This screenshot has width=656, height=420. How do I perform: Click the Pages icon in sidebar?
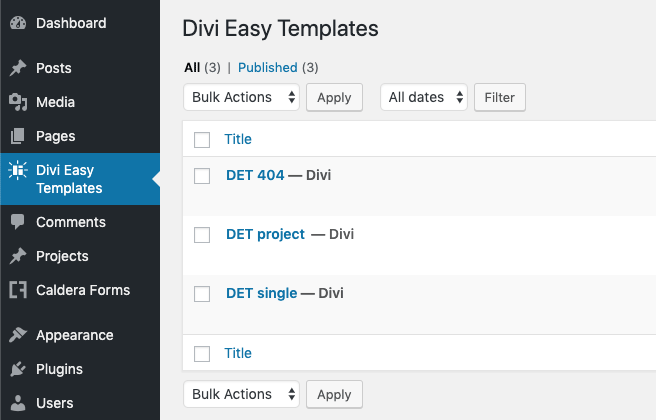(x=17, y=136)
